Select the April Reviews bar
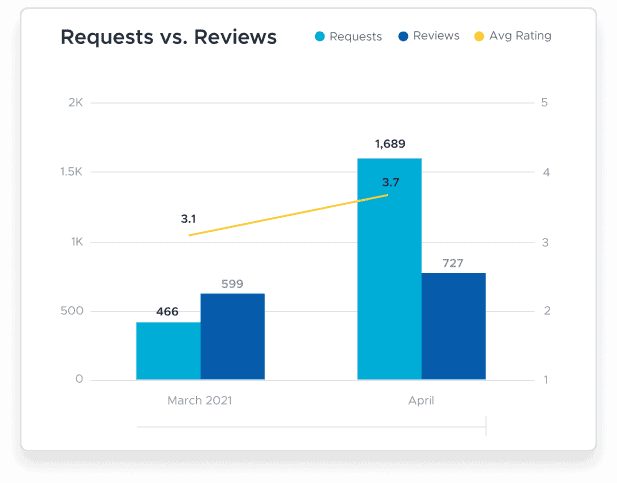Screen dimensions: 617x483 point(453,326)
